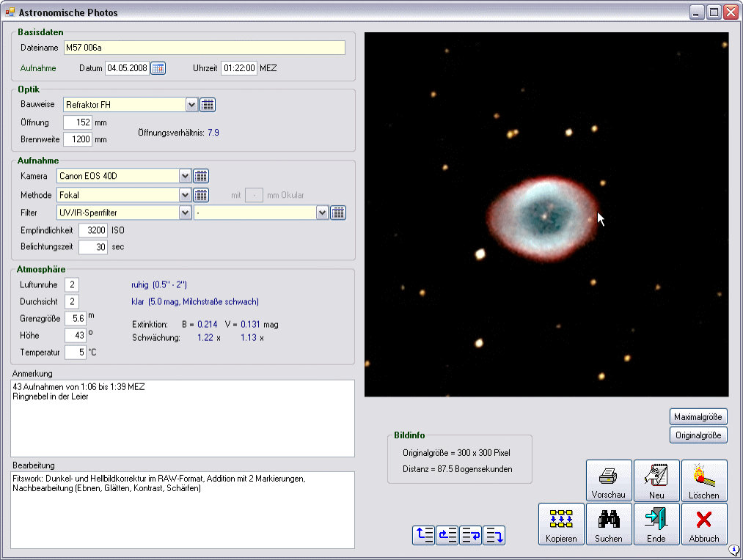743x560 pixels.
Task: Click the list icon beside Bauweise
Action: pyautogui.click(x=208, y=105)
